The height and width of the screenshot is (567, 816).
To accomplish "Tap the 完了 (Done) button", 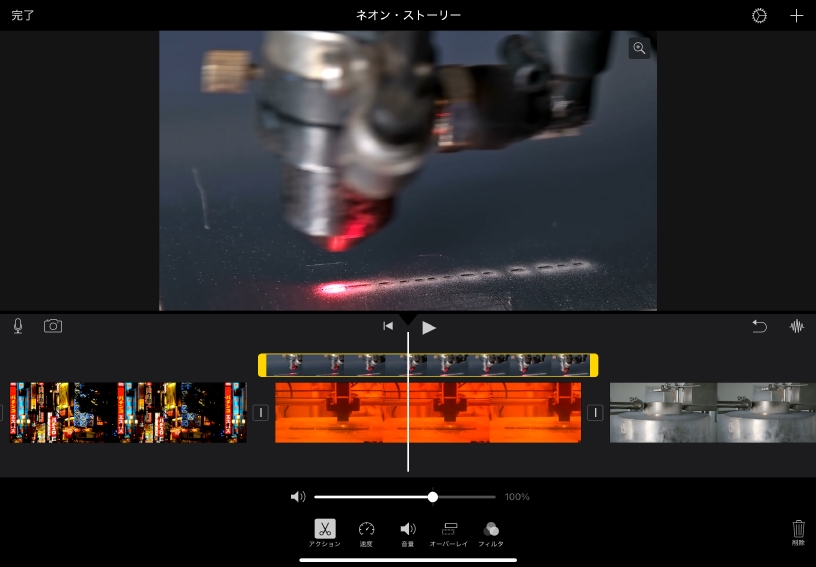I will pos(23,16).
